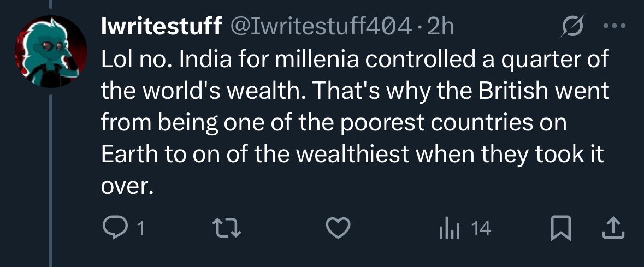Click the word "India" in the tweet
644x267 pixels.
(199, 61)
